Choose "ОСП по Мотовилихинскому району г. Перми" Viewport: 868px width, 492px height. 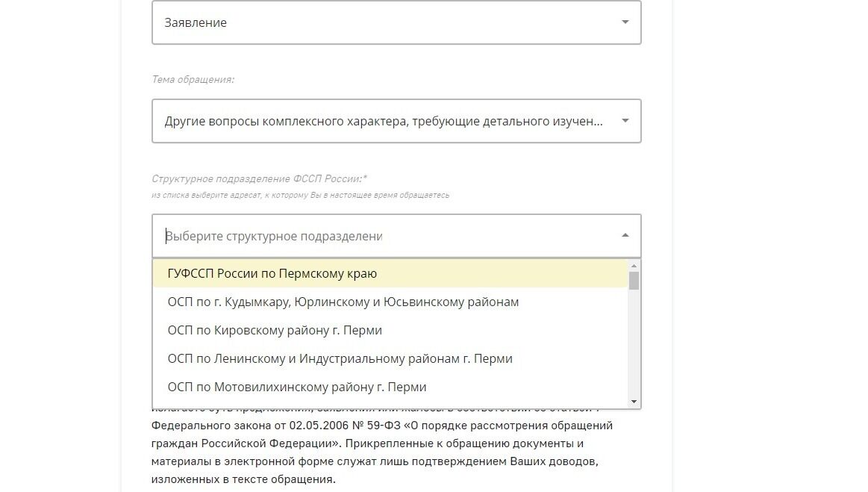[x=390, y=387]
